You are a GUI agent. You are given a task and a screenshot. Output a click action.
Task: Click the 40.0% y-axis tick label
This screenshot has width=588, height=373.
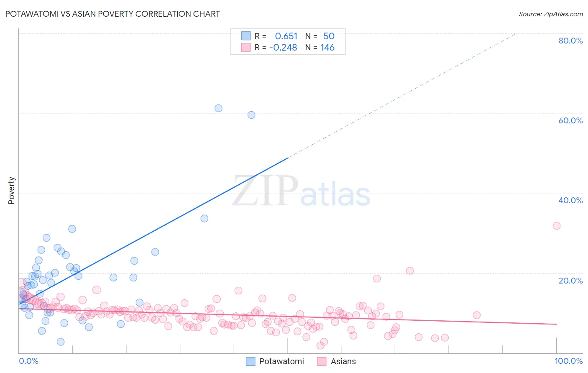pyautogui.click(x=570, y=200)
